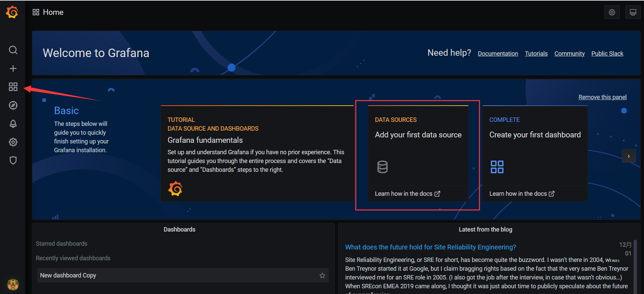Expand next setup steps with right chevron
Screen dimensions: 644x294
coord(628,156)
